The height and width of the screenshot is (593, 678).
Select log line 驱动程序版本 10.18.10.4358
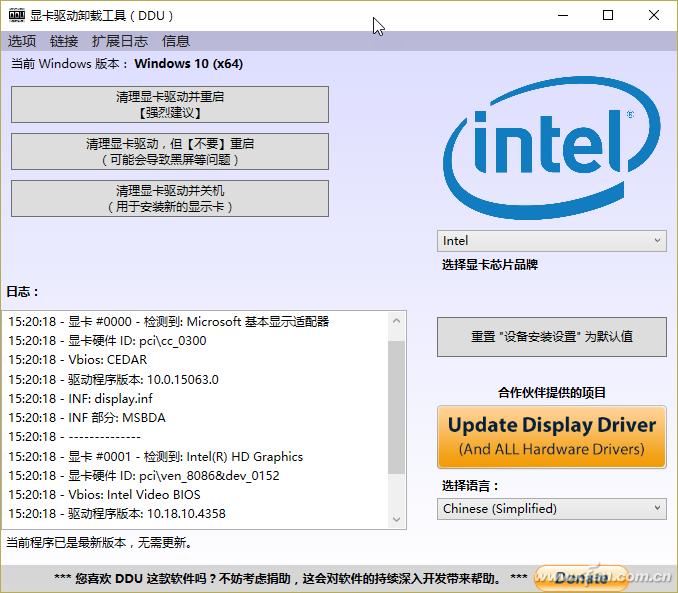(117, 514)
